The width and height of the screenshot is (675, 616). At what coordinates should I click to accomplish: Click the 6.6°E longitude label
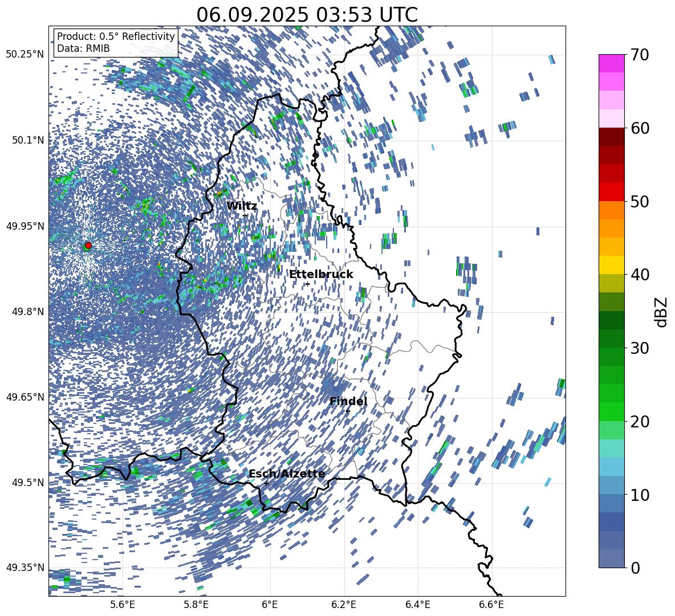pyautogui.click(x=491, y=605)
